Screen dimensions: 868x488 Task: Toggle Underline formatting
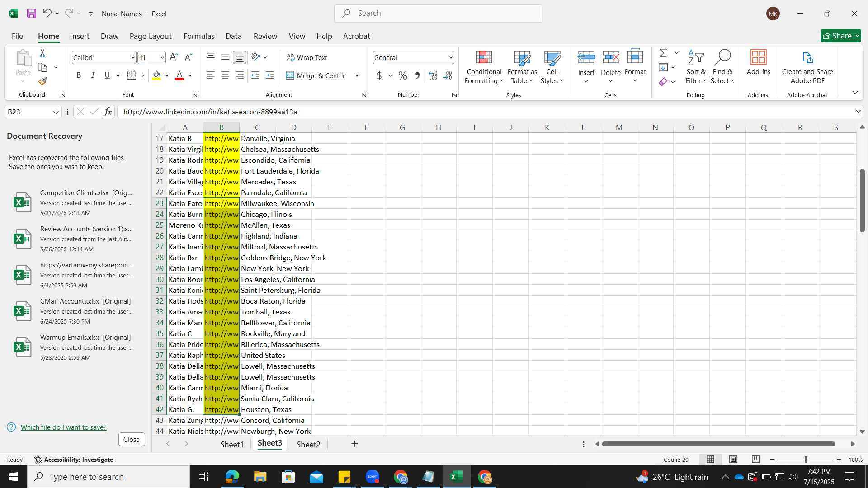[107, 75]
